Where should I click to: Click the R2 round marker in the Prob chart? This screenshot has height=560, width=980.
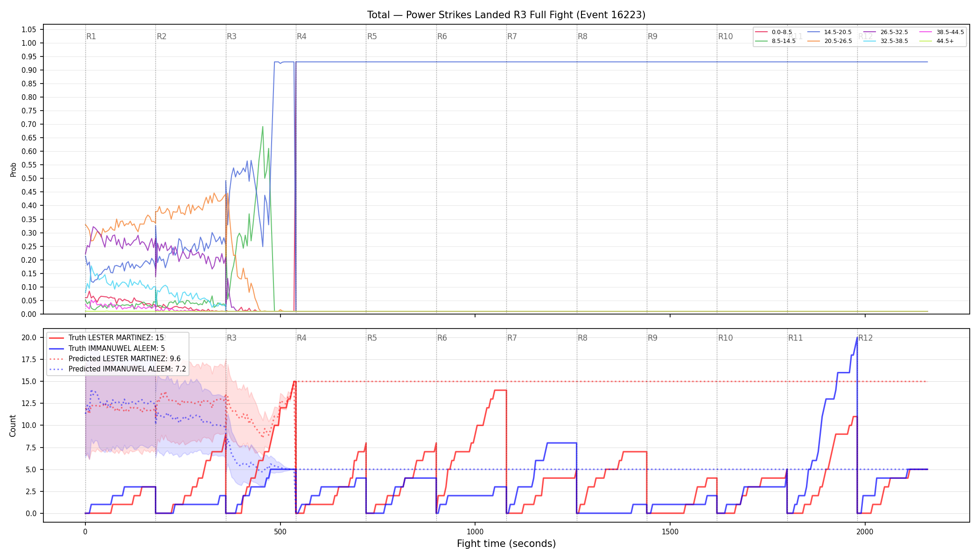tap(161, 36)
